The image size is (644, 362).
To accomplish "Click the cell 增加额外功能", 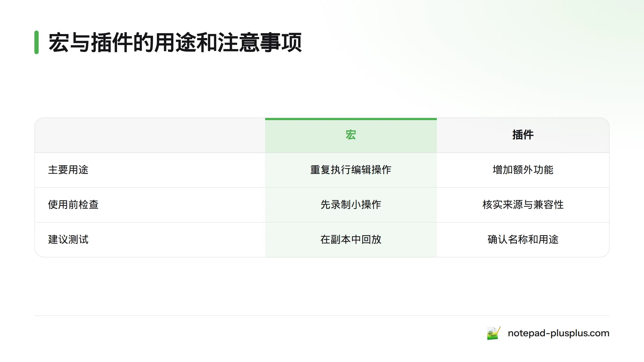I will pyautogui.click(x=523, y=170).
